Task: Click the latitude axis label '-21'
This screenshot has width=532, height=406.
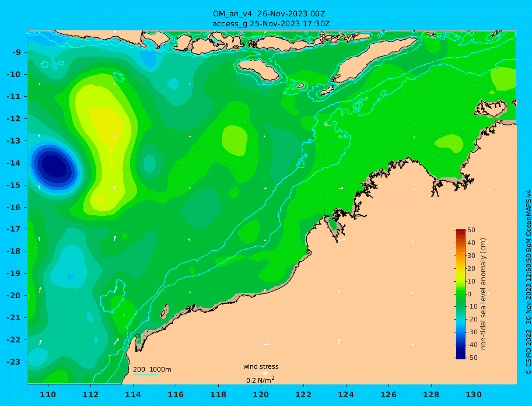Action: click(14, 318)
